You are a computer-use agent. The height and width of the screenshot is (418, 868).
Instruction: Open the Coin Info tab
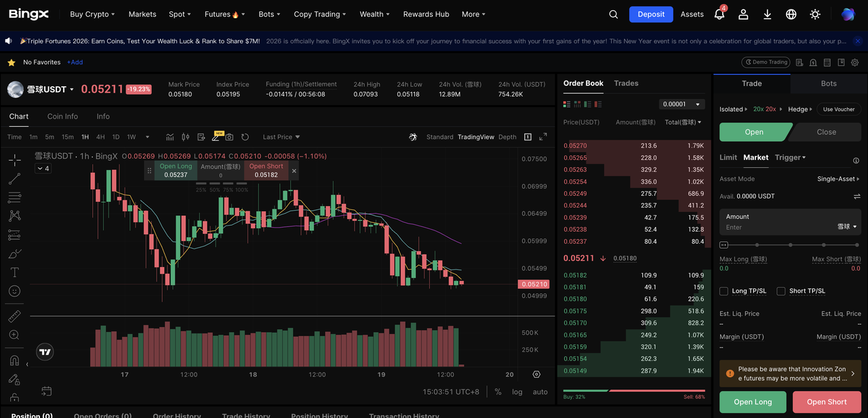point(62,117)
